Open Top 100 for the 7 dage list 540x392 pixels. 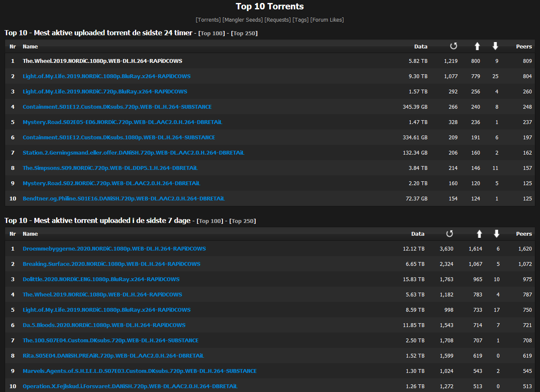(x=210, y=221)
